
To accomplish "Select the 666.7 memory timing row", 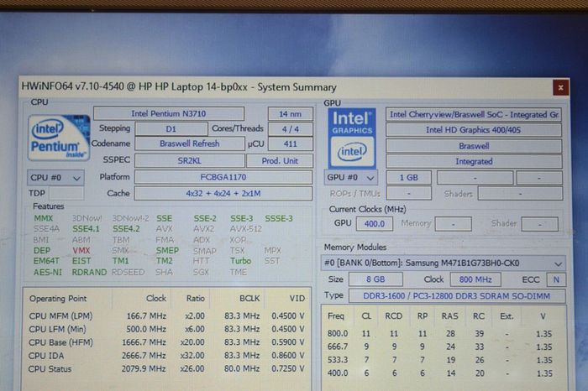I will (x=440, y=347).
